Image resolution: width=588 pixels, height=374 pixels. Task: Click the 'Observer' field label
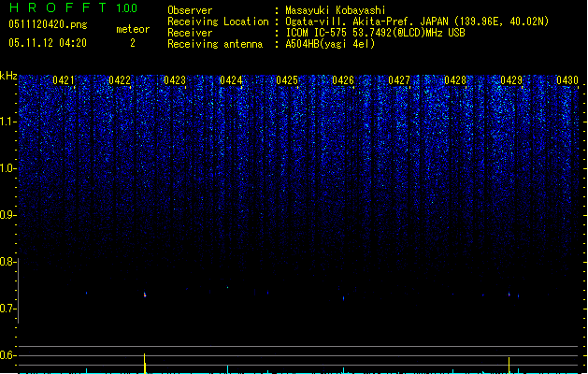click(x=190, y=10)
